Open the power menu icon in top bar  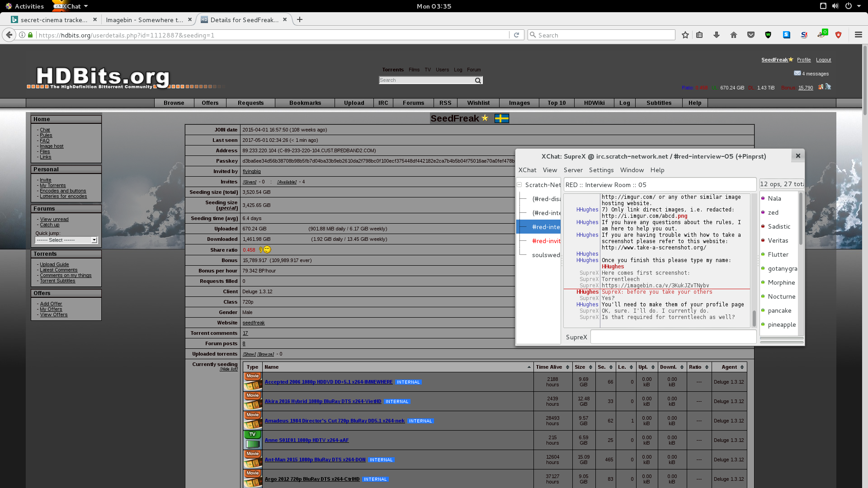(x=849, y=6)
